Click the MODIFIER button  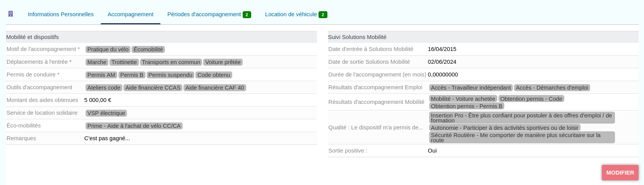620,173
